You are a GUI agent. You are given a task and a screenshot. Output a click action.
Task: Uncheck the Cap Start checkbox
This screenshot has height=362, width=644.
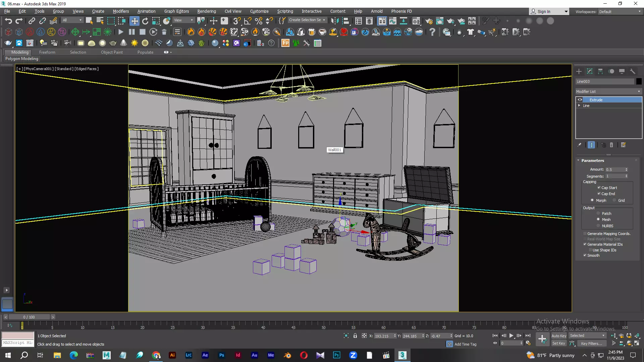(599, 188)
